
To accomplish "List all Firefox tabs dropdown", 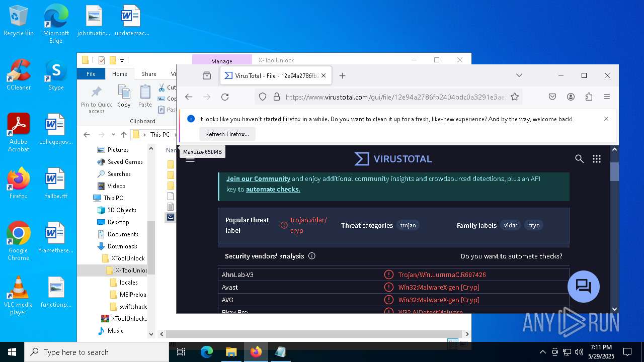I will click(519, 75).
